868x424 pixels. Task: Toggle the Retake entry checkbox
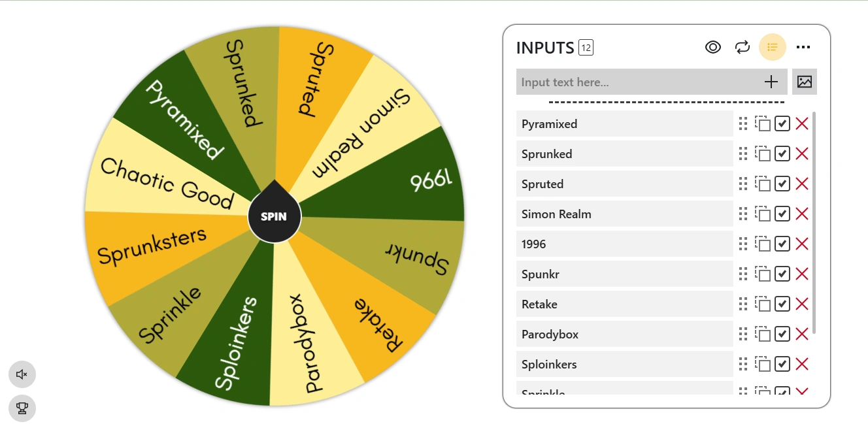pos(782,304)
